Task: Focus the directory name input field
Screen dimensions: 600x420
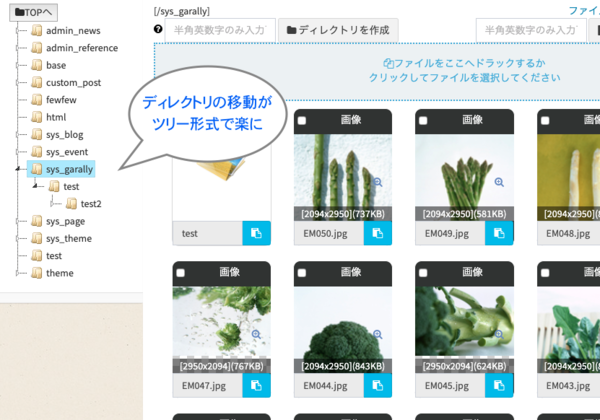Action: click(220, 30)
